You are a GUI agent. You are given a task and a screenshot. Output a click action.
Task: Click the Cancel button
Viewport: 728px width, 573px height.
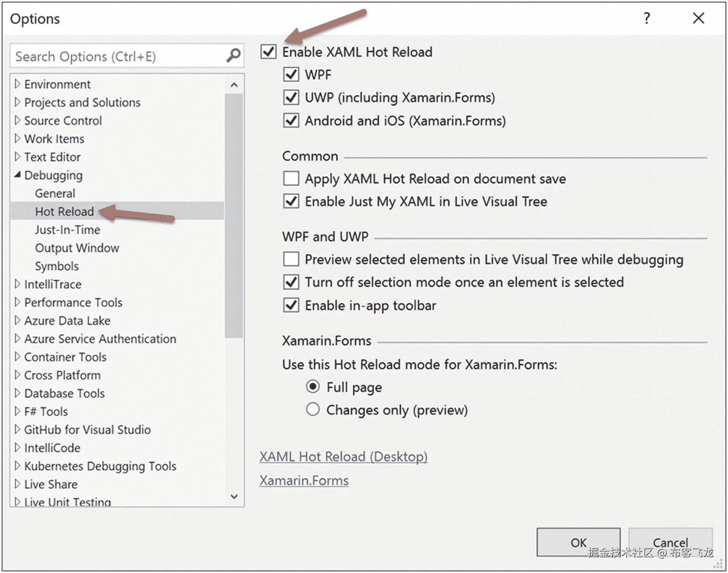[x=670, y=542]
